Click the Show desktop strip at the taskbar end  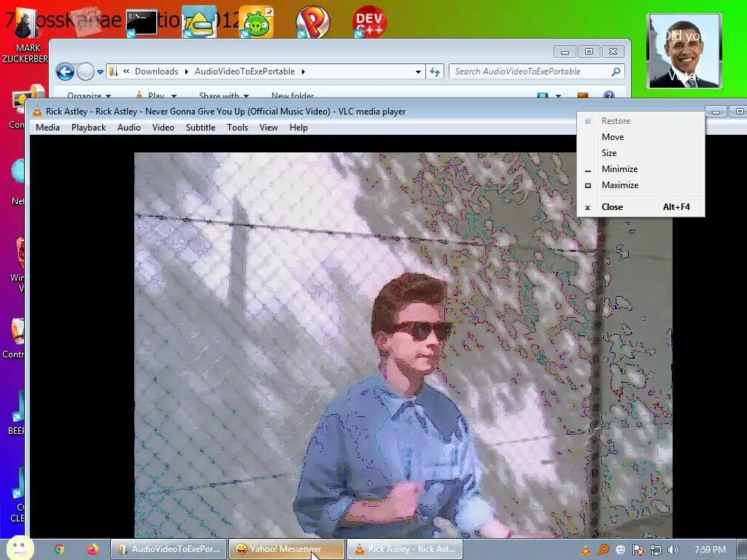pyautogui.click(x=741, y=550)
